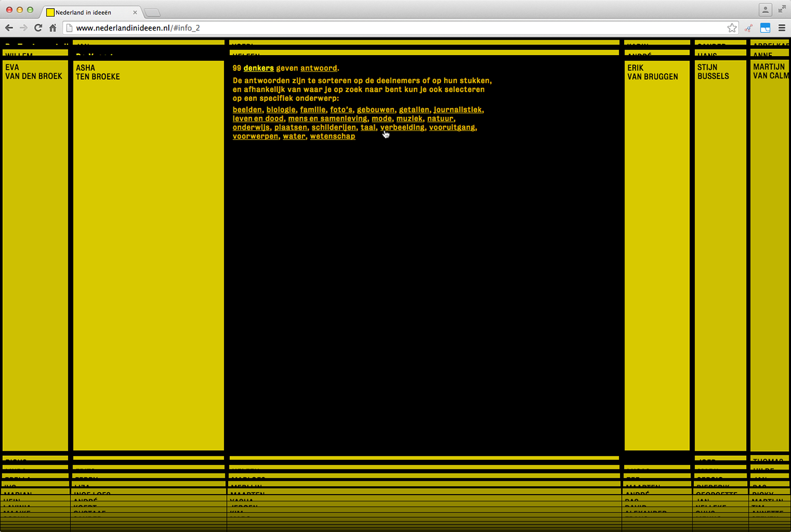Click the extension icon beside the bookmark star
Viewport: 791px width, 532px height.
tap(749, 28)
